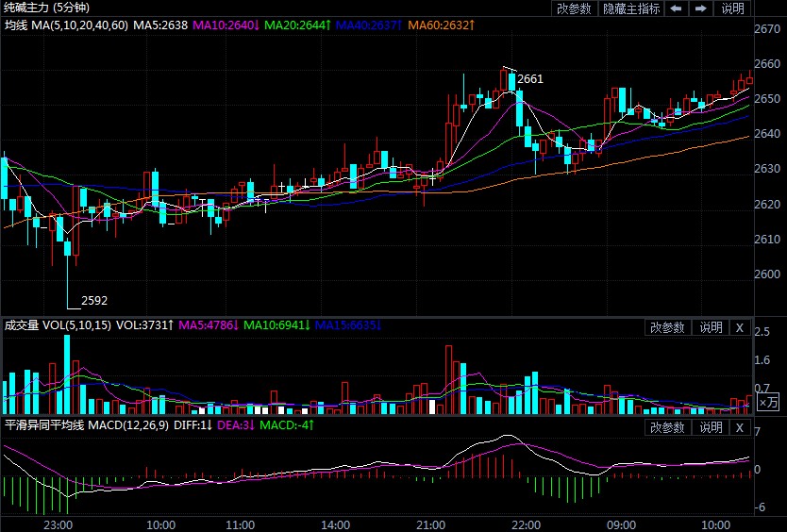Close the volume indicator panel

740,327
